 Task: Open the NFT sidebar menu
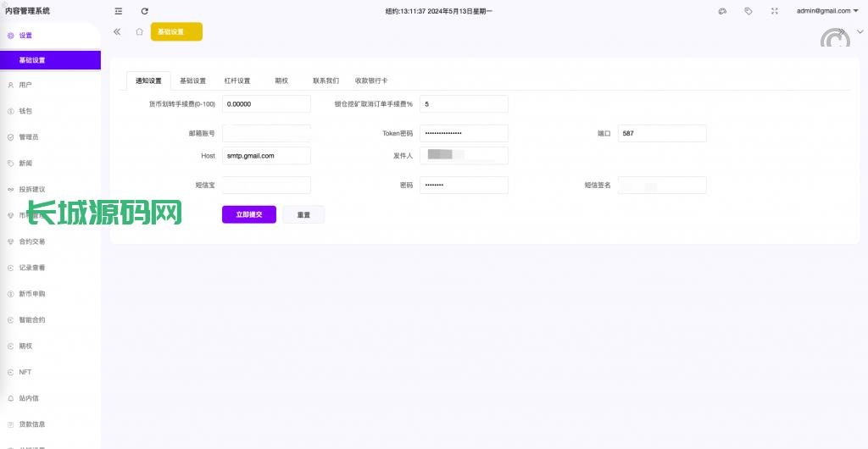[x=50, y=372]
